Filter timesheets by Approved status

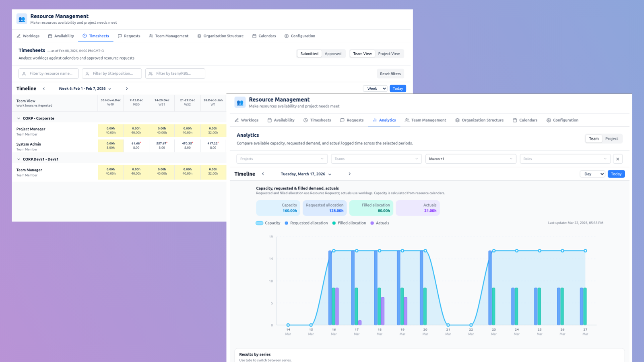click(333, 53)
